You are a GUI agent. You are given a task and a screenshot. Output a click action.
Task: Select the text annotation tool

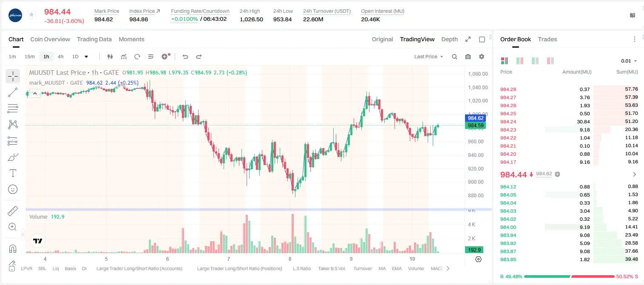(13, 173)
